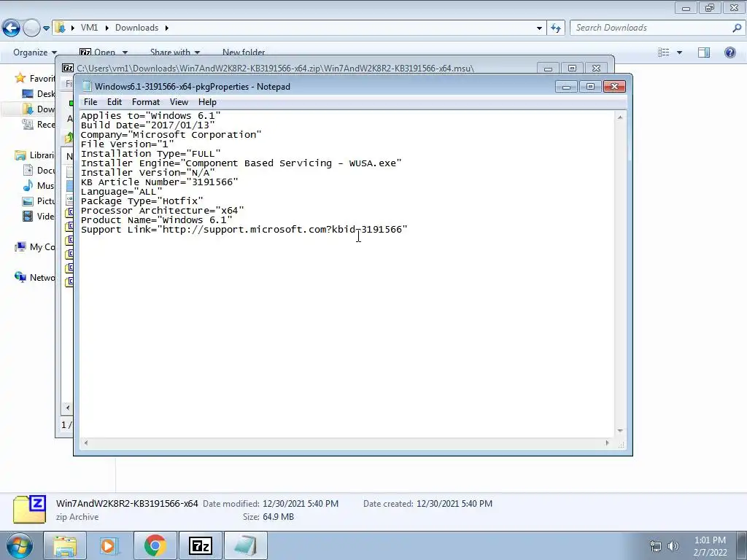Select Desktop in navigation pane
Screen dimensions: 747x560
click(x=39, y=94)
